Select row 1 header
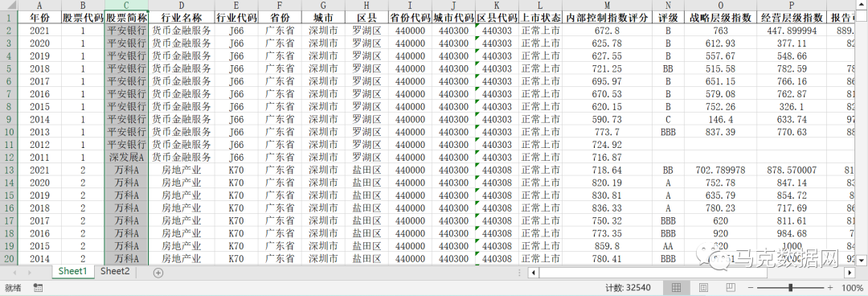868x296 pixels. 9,17
